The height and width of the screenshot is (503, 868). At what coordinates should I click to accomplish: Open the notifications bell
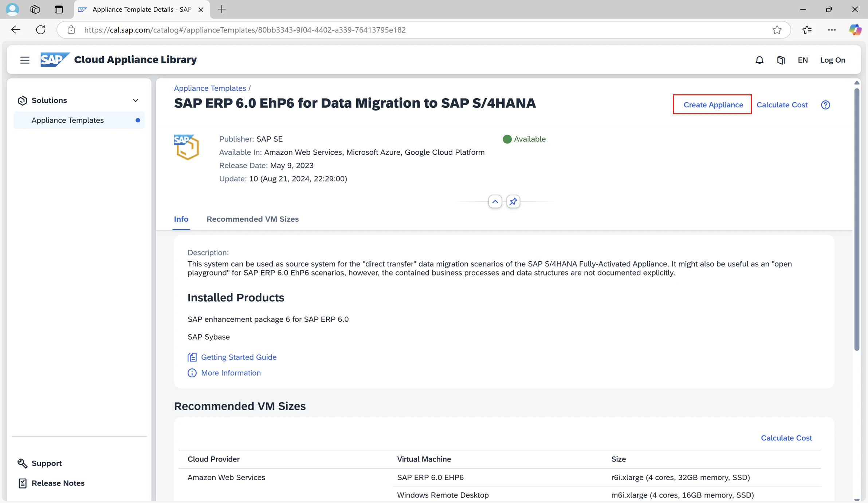coord(759,60)
